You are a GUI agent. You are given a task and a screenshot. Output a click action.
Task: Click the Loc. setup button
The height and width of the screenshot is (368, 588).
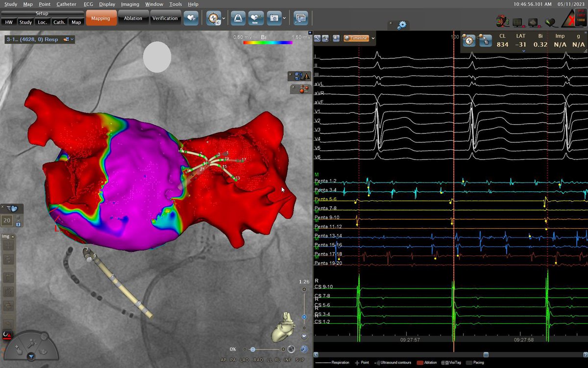pyautogui.click(x=43, y=22)
